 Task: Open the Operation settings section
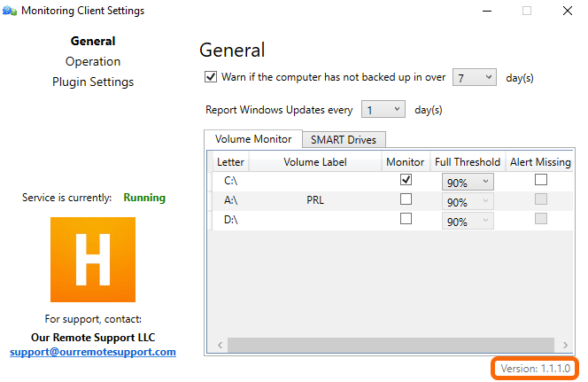[93, 61]
